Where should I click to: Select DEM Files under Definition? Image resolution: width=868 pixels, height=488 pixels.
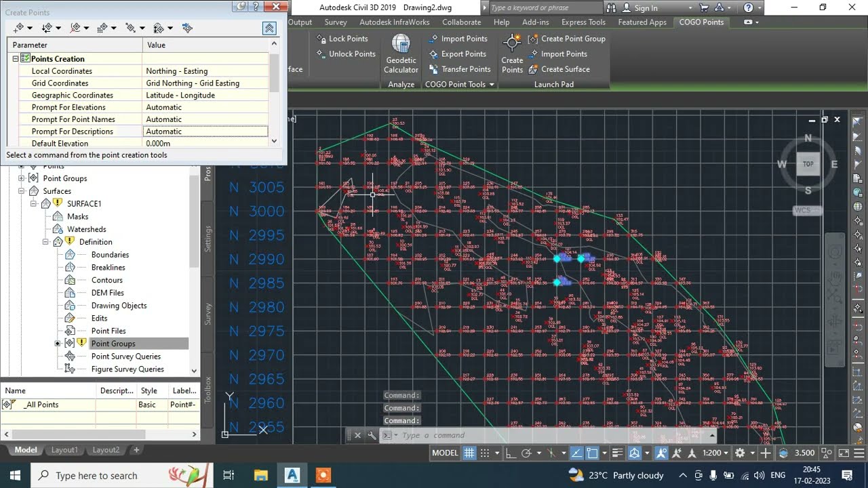click(108, 293)
